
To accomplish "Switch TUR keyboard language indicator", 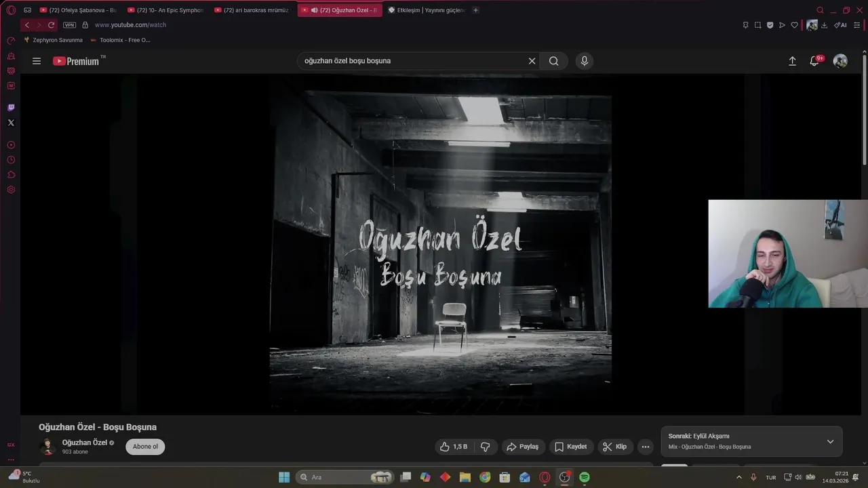I will (771, 477).
